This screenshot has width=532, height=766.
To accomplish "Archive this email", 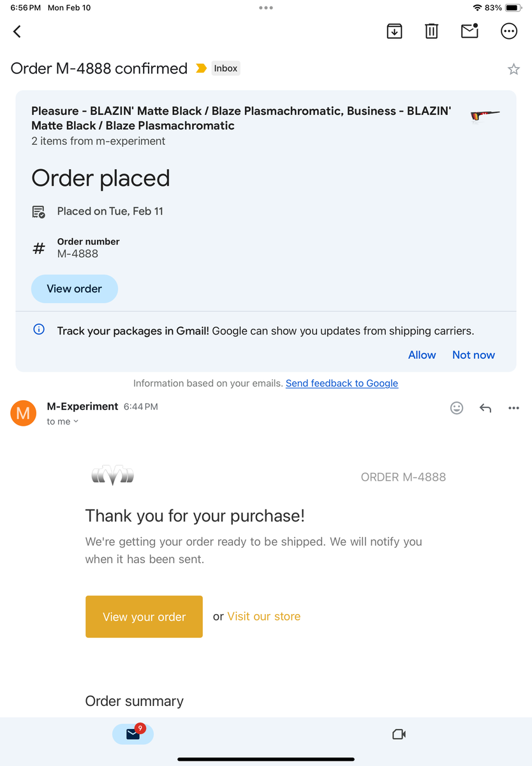I will pos(394,31).
